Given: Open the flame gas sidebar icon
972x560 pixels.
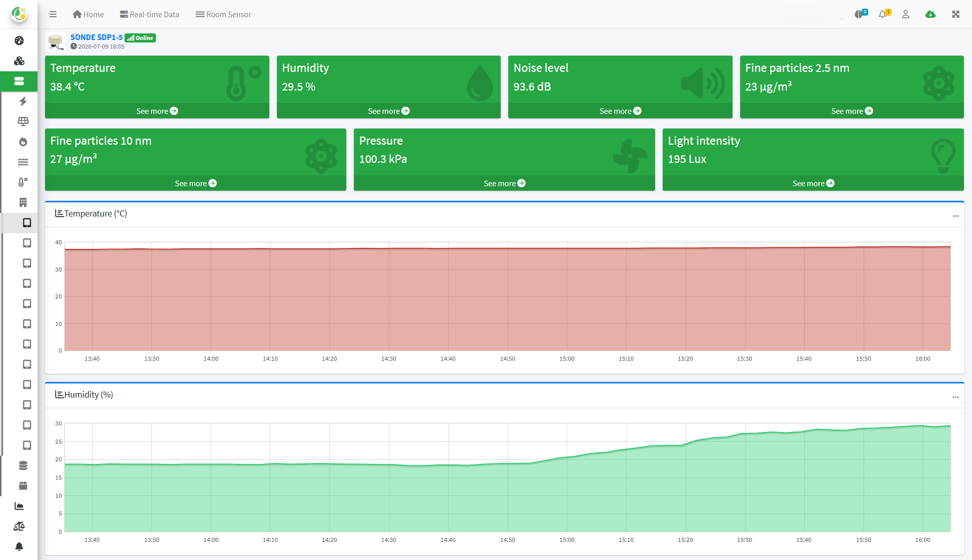Looking at the screenshot, I should pos(23,142).
